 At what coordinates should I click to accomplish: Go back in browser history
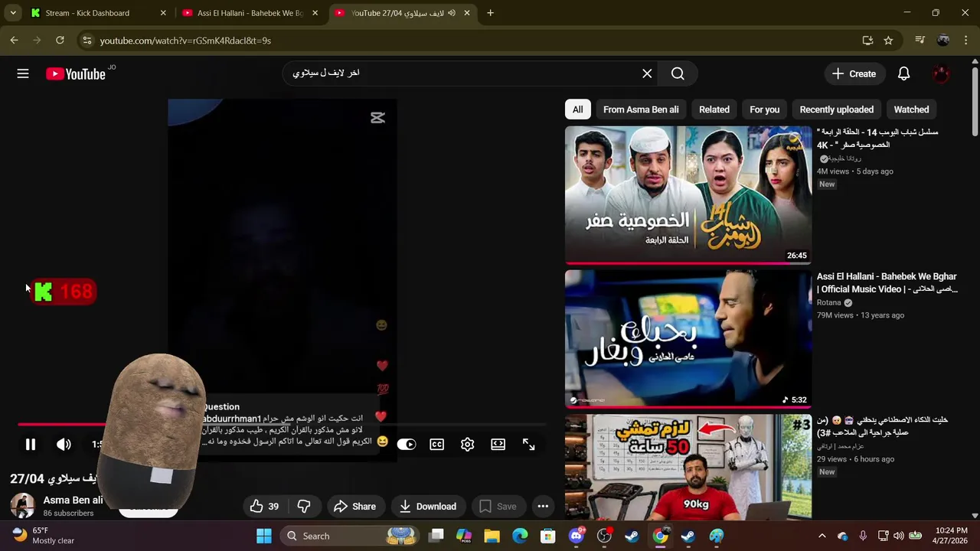(14, 40)
